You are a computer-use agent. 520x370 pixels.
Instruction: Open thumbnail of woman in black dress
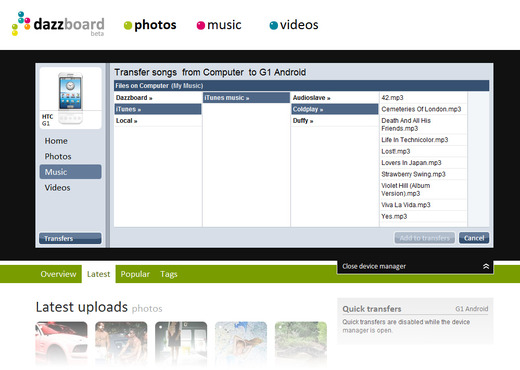pos(181,343)
